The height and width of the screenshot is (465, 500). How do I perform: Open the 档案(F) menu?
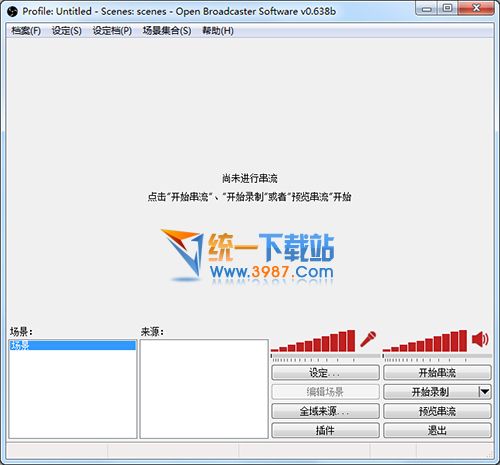point(26,31)
